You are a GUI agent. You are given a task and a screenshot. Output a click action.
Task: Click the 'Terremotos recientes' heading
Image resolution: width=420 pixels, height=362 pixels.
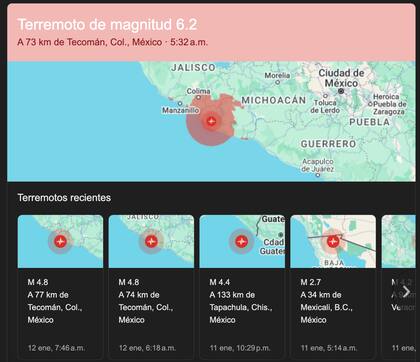[64, 198]
